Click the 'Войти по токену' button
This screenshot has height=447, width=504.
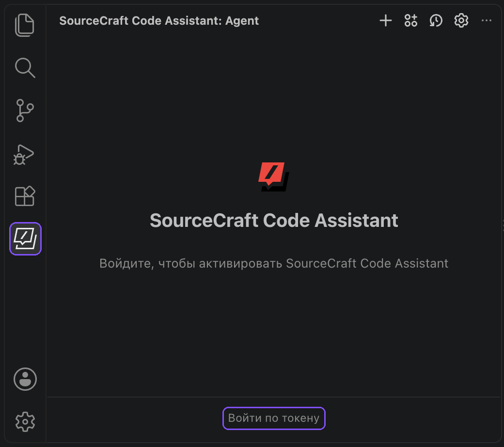(274, 418)
